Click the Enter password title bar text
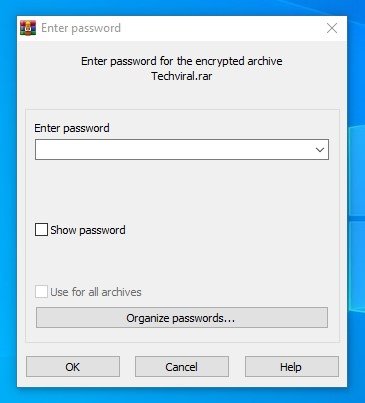 [81, 28]
